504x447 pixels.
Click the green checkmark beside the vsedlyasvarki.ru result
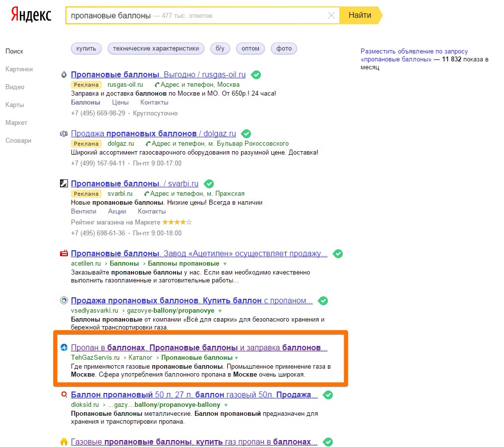[323, 301]
